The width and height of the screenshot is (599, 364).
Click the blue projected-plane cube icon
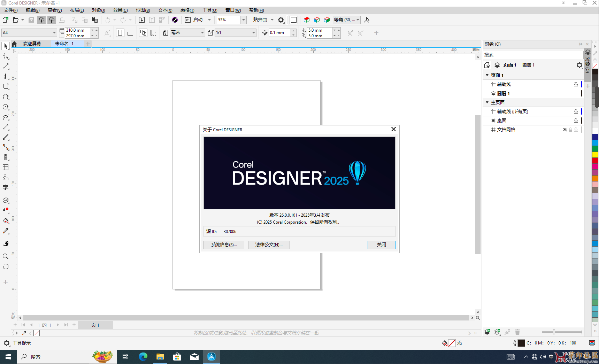317,20
